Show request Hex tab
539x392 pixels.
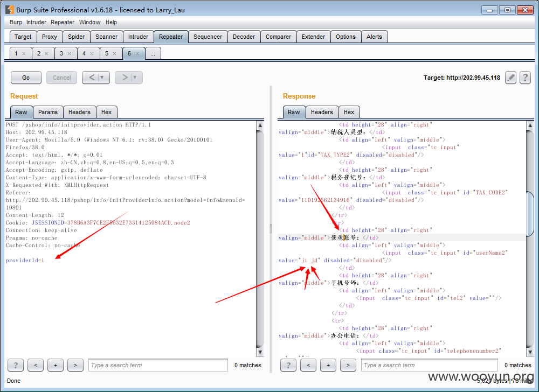[x=107, y=112]
